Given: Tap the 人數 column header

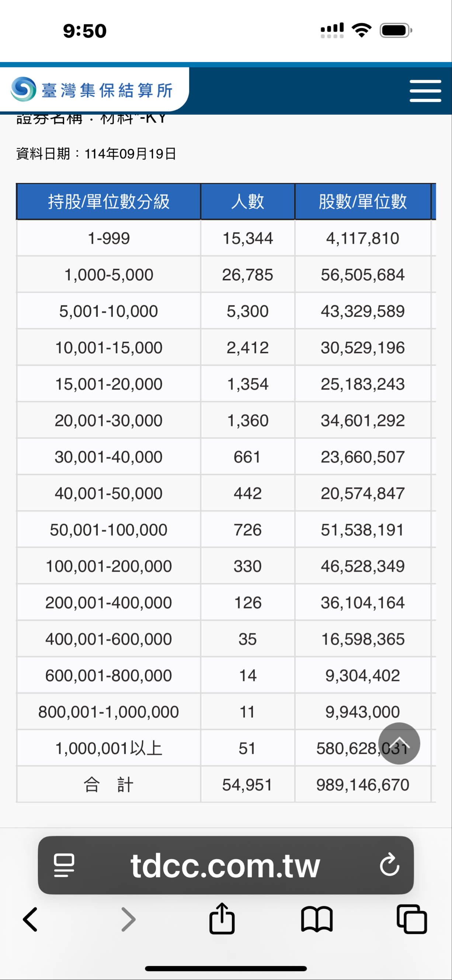Looking at the screenshot, I should click(247, 202).
